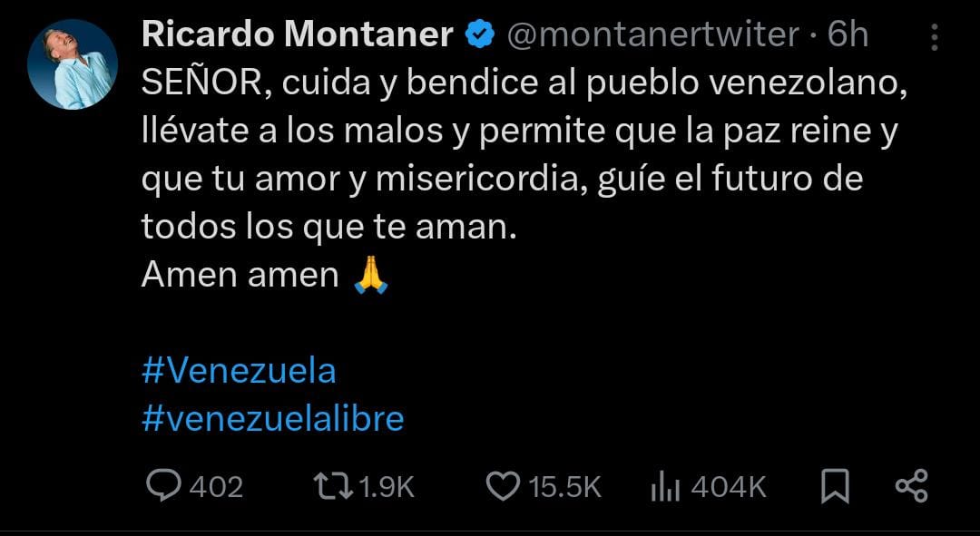
Task: Open the @montanertwiter handle link
Action: click(x=652, y=35)
